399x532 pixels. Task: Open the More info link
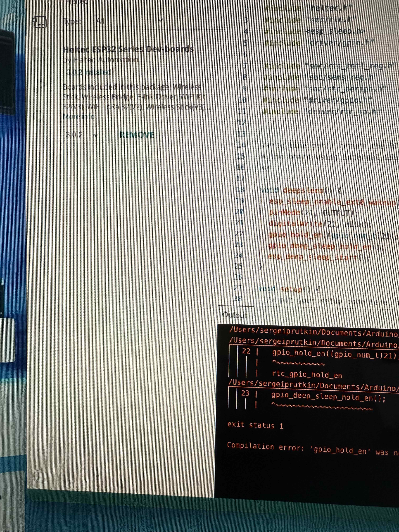point(79,117)
